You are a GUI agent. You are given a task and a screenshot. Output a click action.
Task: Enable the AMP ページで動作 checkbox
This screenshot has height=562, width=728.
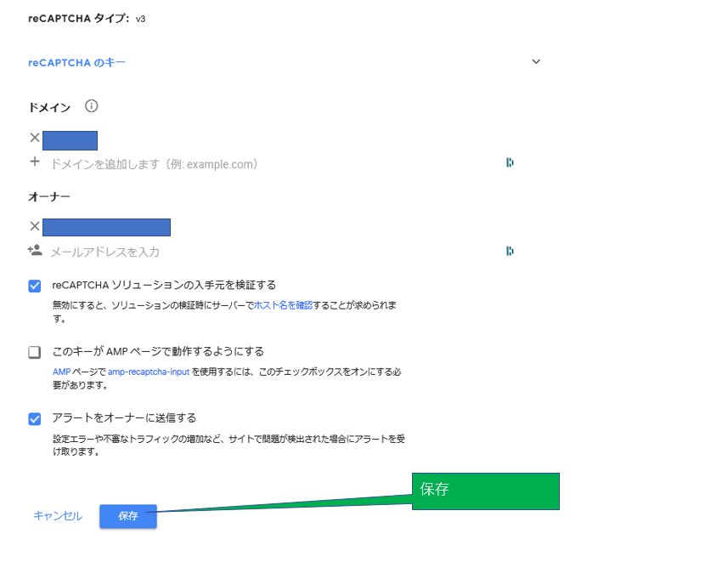pyautogui.click(x=34, y=351)
